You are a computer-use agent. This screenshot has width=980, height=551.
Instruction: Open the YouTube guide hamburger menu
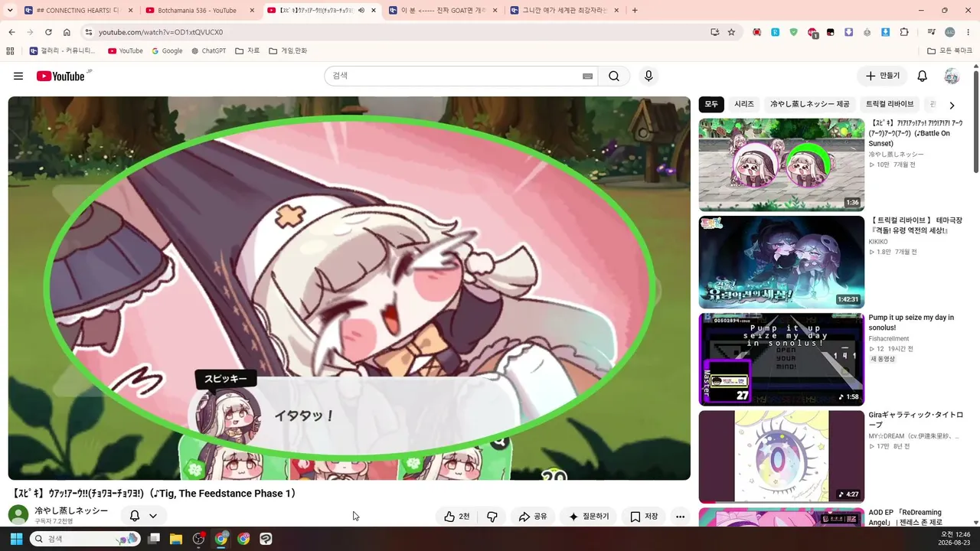pyautogui.click(x=18, y=76)
